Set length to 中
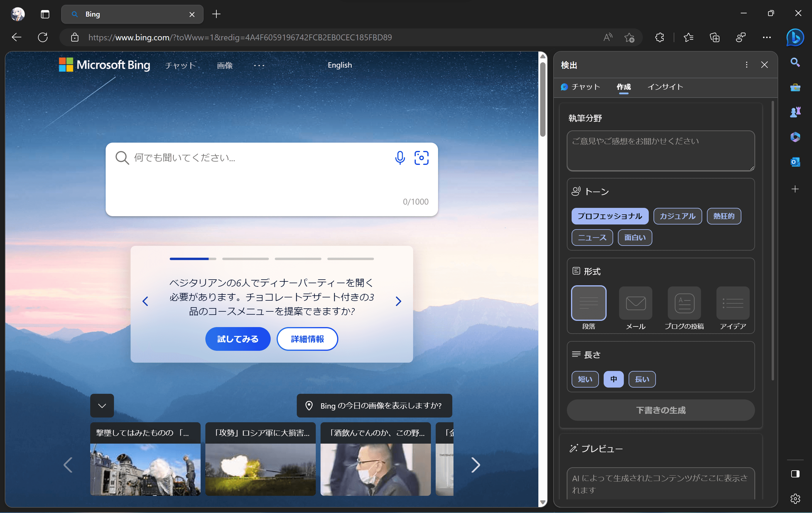Image resolution: width=812 pixels, height=513 pixels. (x=613, y=379)
